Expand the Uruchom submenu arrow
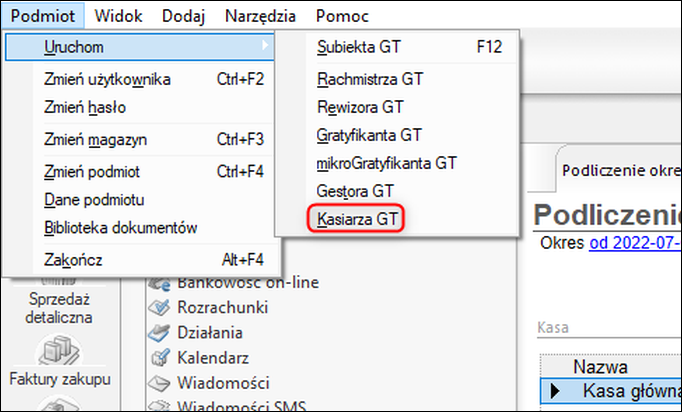The width and height of the screenshot is (682, 412). (x=264, y=46)
